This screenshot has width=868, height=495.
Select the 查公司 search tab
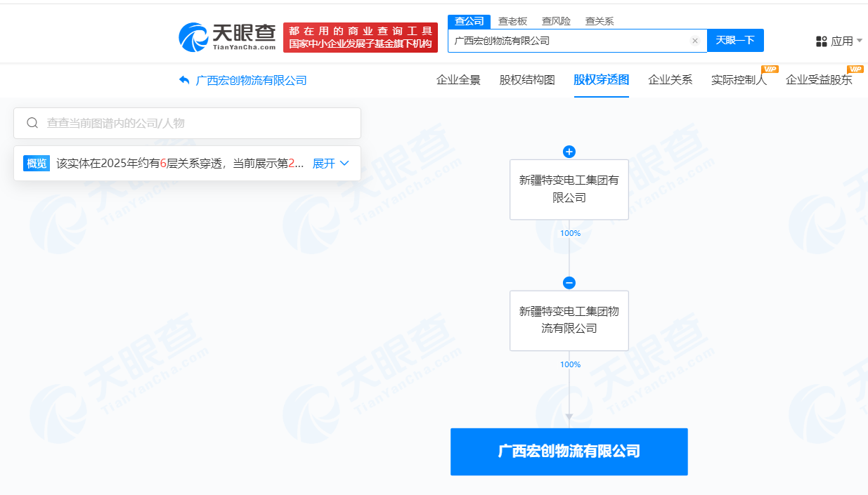coord(469,21)
